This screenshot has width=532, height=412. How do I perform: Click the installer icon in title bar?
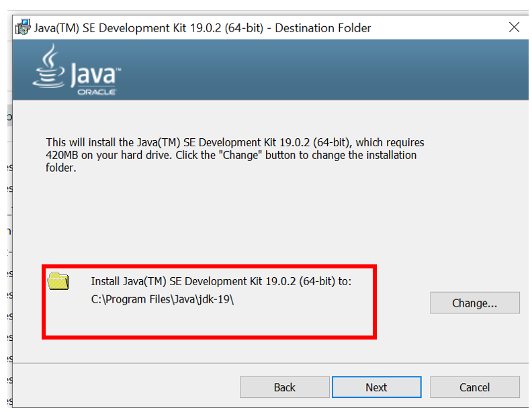tap(23, 27)
